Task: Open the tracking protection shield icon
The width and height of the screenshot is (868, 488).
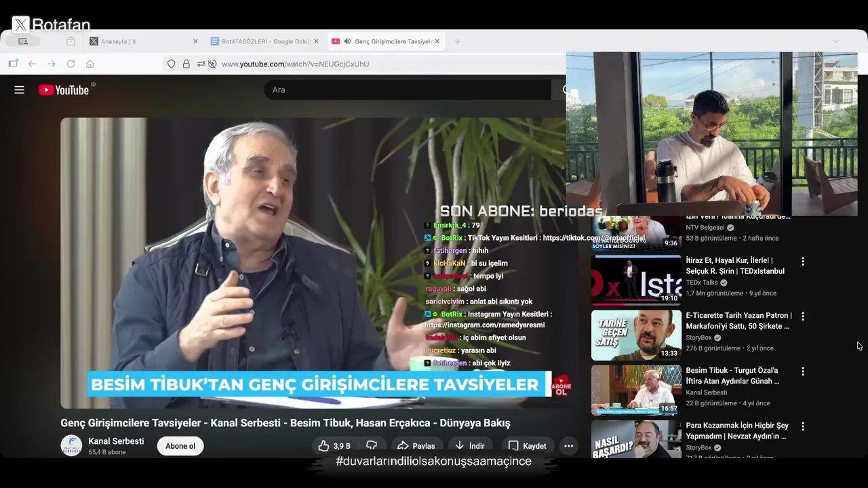Action: 171,64
